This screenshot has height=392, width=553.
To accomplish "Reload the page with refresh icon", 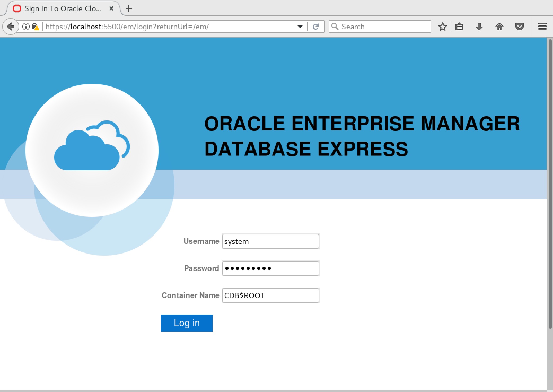I will point(315,27).
